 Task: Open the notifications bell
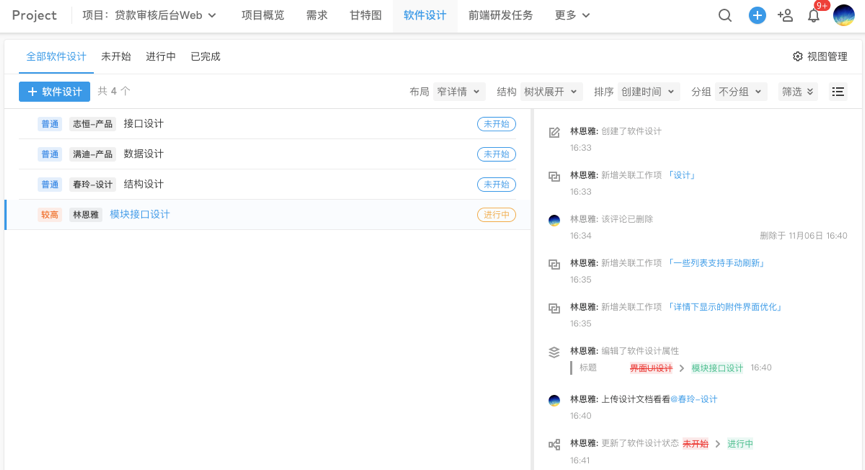(814, 15)
